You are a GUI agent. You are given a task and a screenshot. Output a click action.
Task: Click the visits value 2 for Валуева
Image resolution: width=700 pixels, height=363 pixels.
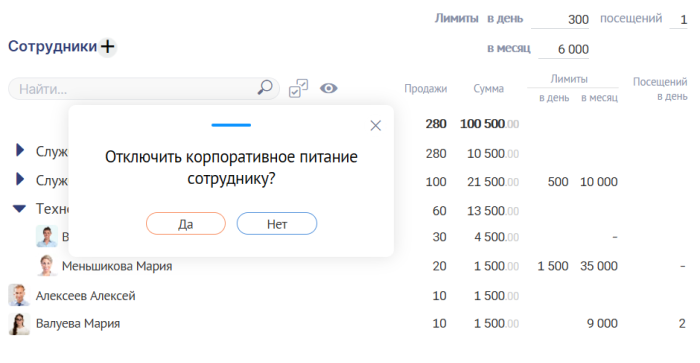pyautogui.click(x=682, y=323)
